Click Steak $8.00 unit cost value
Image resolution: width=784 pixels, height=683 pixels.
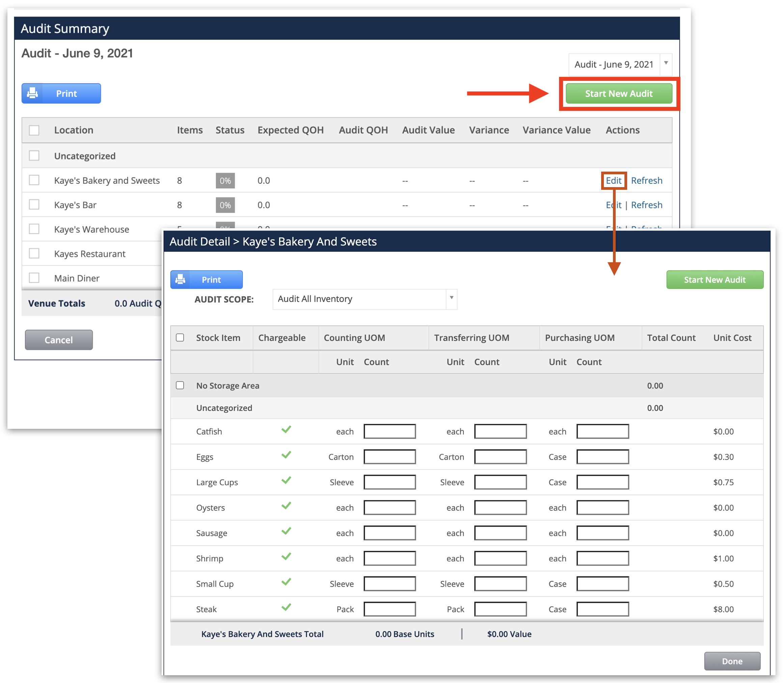coord(723,610)
